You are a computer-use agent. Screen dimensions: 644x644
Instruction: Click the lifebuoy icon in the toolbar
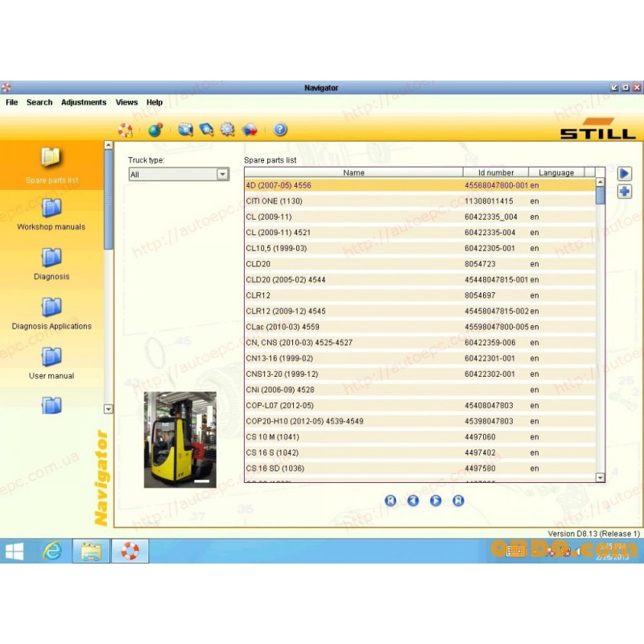pyautogui.click(x=126, y=130)
